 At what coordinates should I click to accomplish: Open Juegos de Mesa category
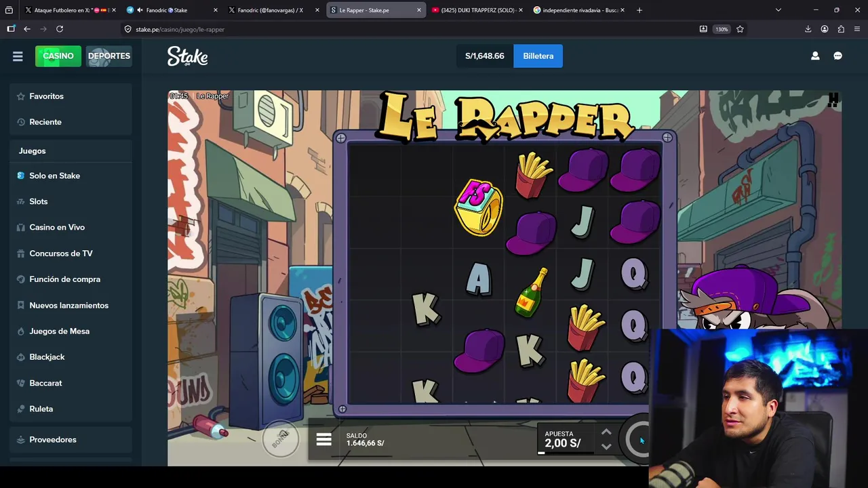(x=71, y=331)
